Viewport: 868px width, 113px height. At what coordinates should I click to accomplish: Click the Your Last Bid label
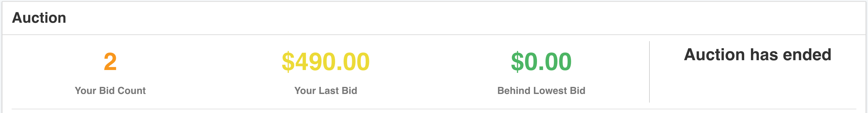point(325,90)
